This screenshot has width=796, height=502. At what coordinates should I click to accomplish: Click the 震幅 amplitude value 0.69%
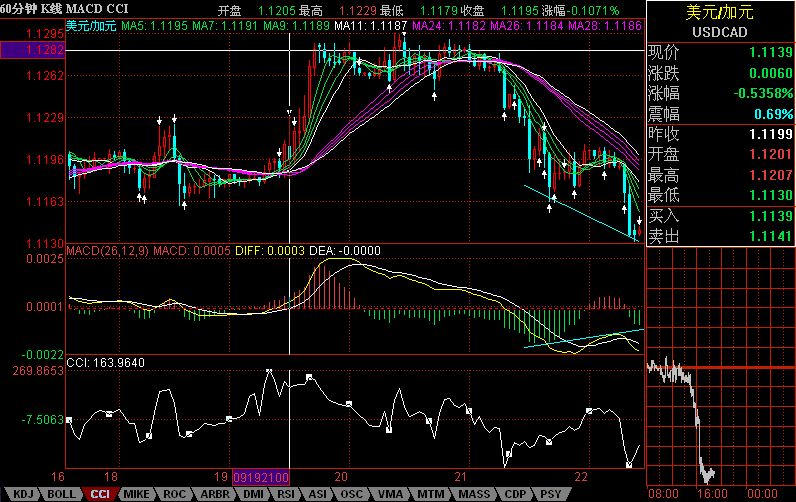[x=773, y=114]
